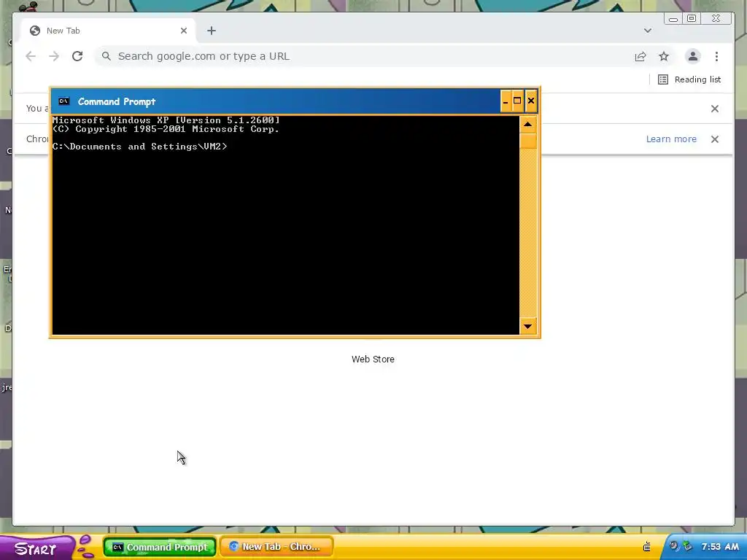Click the Command Prompt scroll down arrow

tap(528, 326)
